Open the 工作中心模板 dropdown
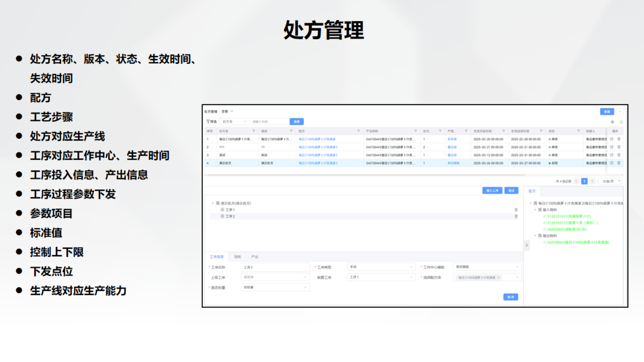This screenshot has width=644, height=362. 487,267
